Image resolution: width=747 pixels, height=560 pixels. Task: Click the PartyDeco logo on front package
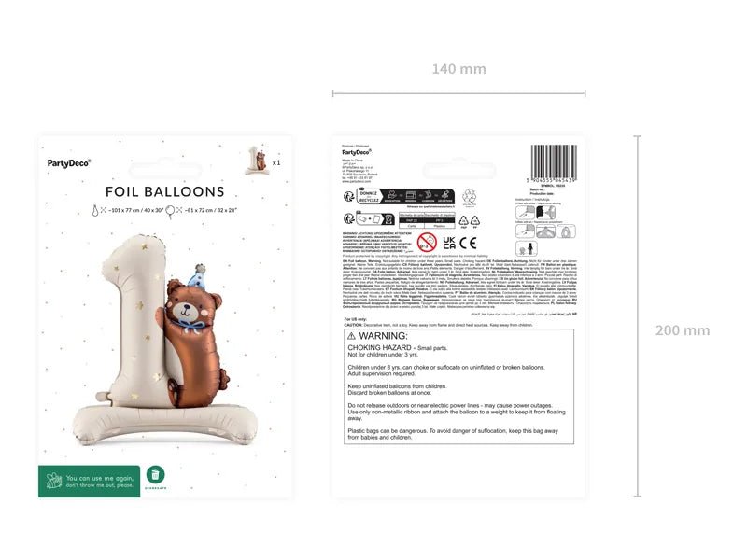click(x=69, y=163)
